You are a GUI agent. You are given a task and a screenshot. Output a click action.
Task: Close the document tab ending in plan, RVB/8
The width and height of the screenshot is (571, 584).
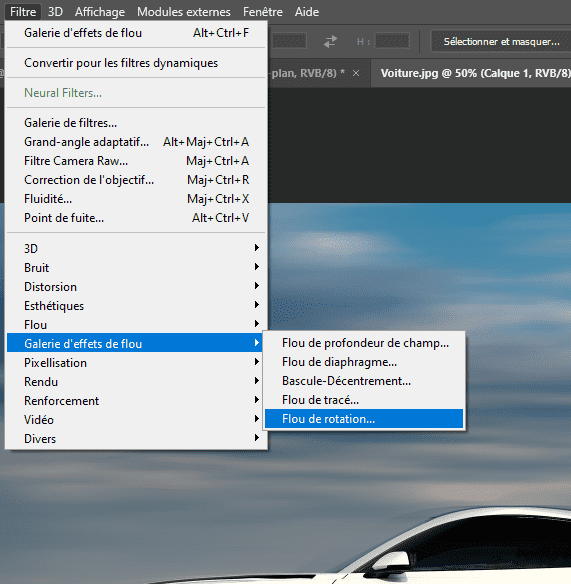coord(356,73)
